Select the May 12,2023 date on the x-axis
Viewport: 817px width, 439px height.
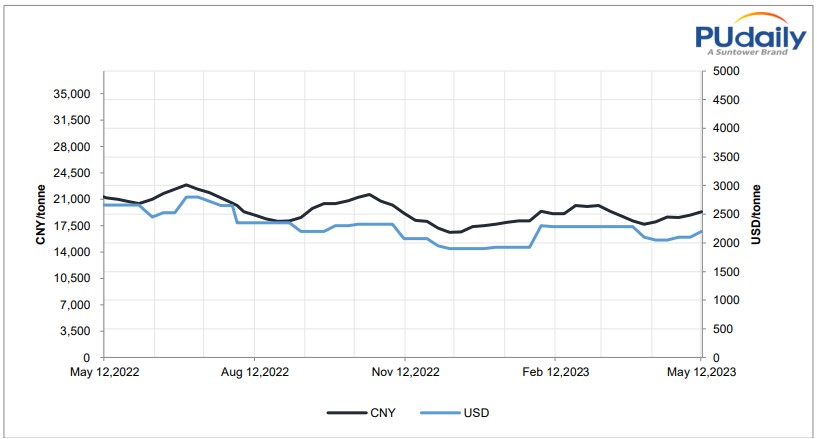click(x=703, y=372)
